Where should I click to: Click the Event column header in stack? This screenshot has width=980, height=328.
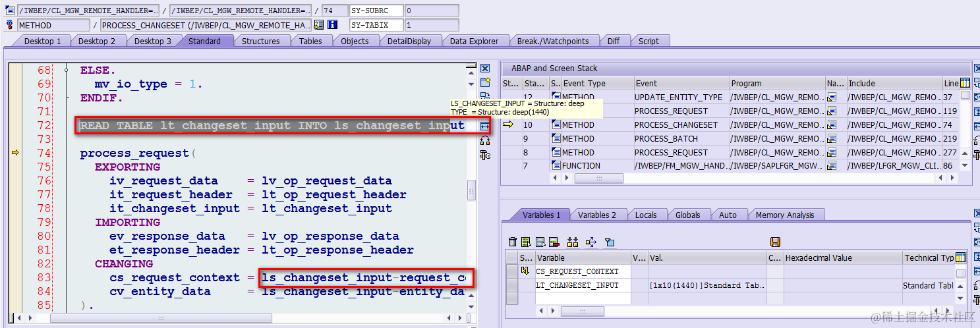(681, 83)
